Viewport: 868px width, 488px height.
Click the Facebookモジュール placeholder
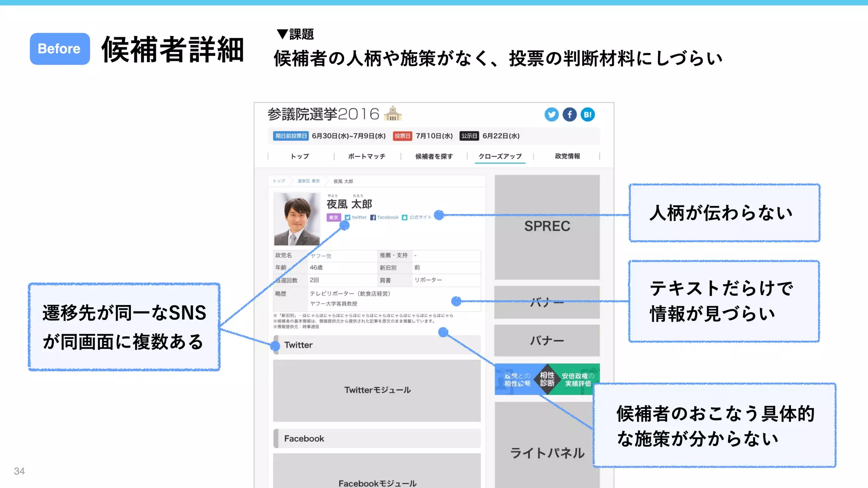point(377,471)
